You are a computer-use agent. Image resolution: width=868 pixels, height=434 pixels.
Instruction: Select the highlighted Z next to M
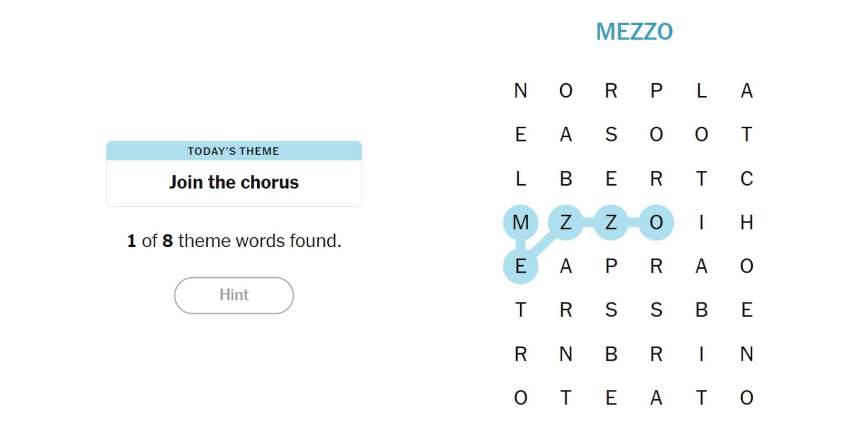[x=566, y=223]
